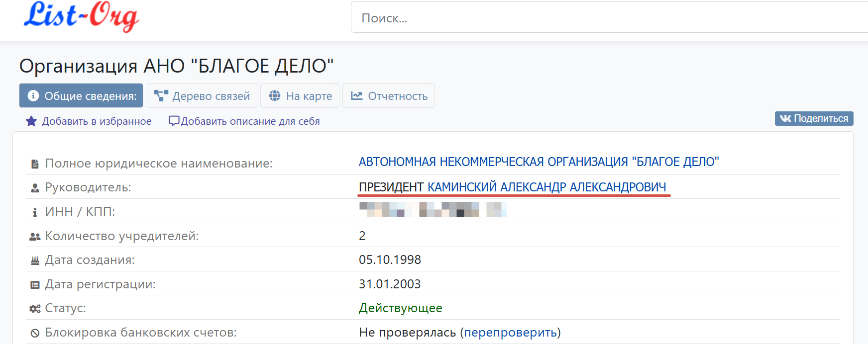Click the Дата регистрации label

[x=100, y=284]
